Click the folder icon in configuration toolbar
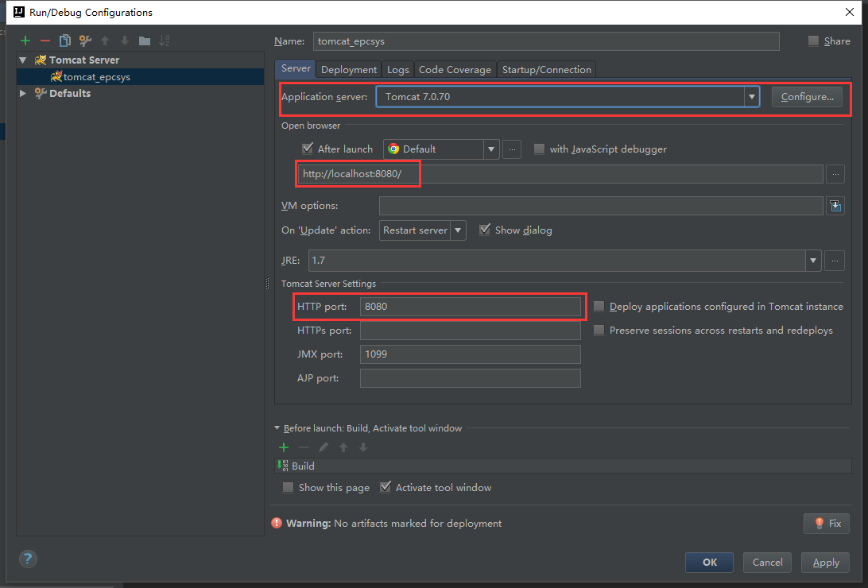 (145, 41)
